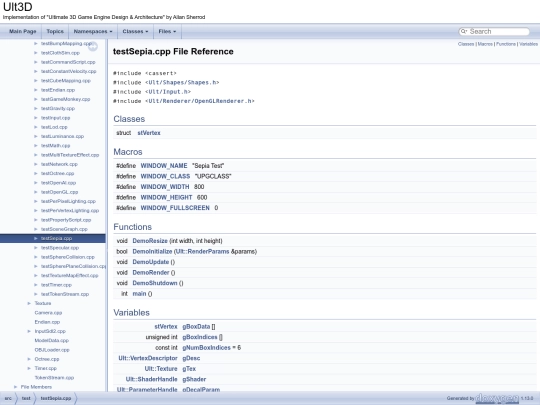
Task: Jump to the Functions section link
Action: 506,44
